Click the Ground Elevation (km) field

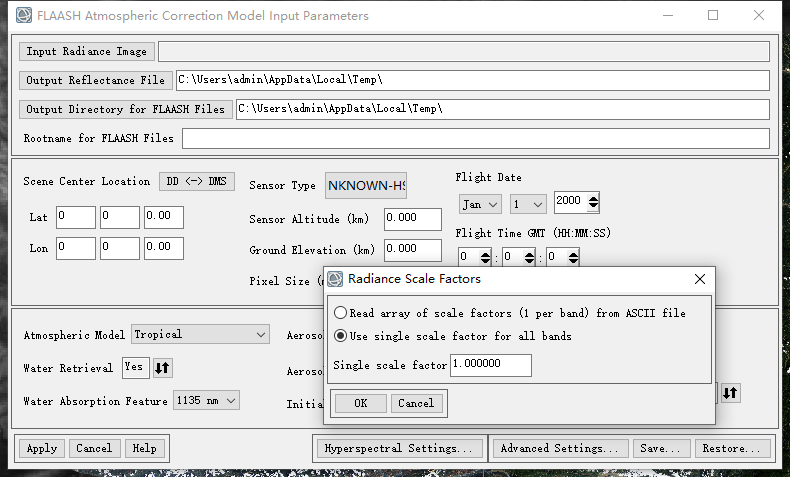click(x=413, y=250)
